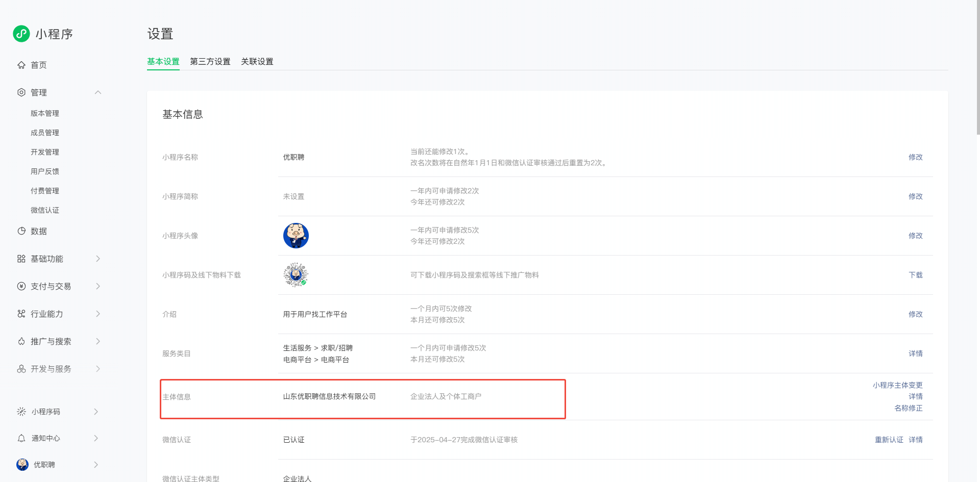Expand 基础功能 using its arrow
980x482 pixels.
click(x=98, y=259)
